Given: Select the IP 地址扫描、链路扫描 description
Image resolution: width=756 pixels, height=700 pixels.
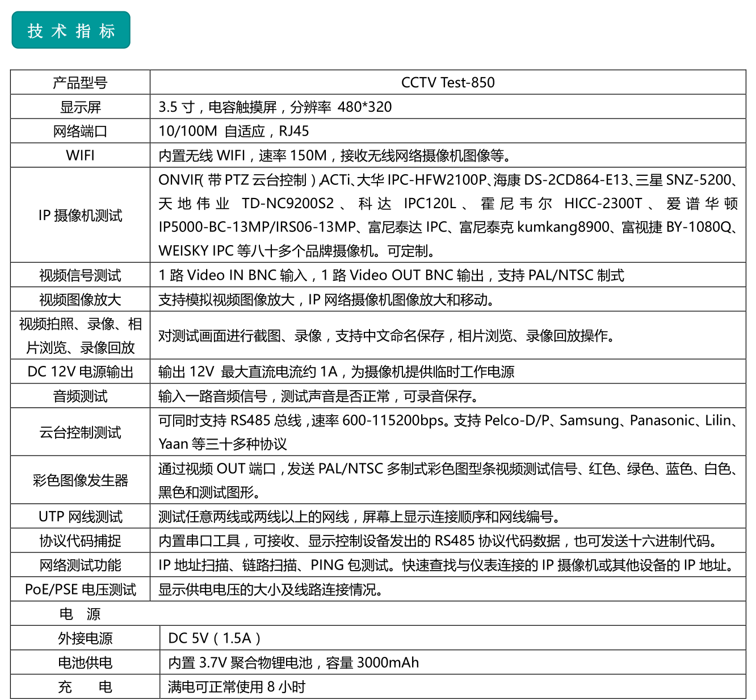Looking at the screenshot, I should pyautogui.click(x=447, y=566).
